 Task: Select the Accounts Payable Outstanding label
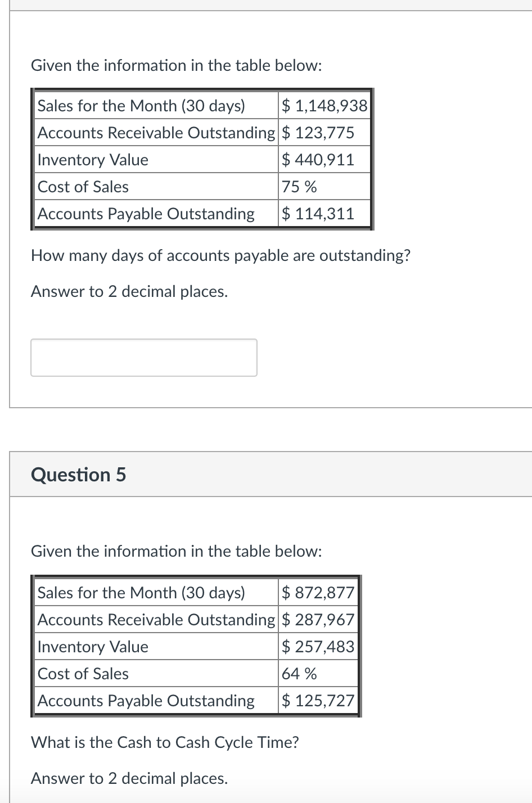pyautogui.click(x=145, y=214)
